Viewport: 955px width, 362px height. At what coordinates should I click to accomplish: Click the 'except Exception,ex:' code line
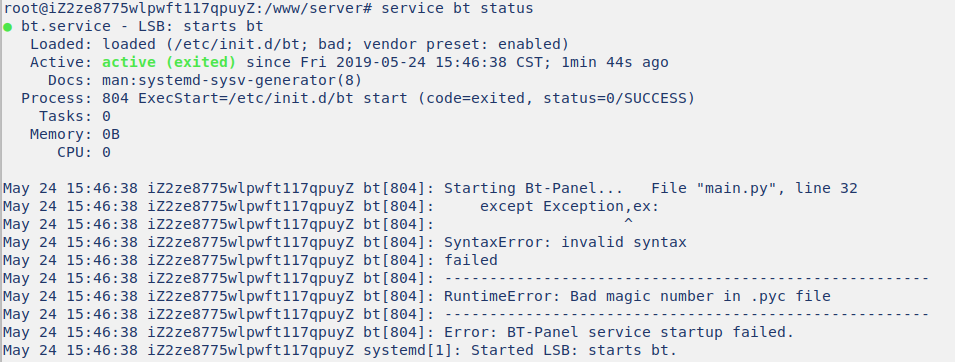click(569, 206)
